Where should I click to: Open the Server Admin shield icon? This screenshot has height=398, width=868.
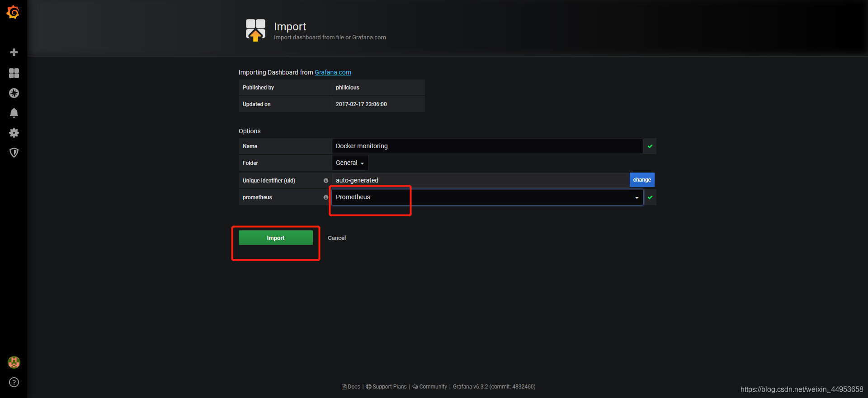click(x=14, y=153)
